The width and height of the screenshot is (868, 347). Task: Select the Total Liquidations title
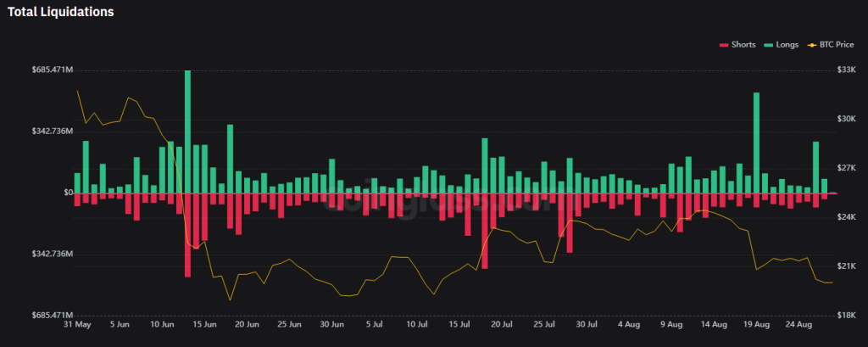coord(60,12)
